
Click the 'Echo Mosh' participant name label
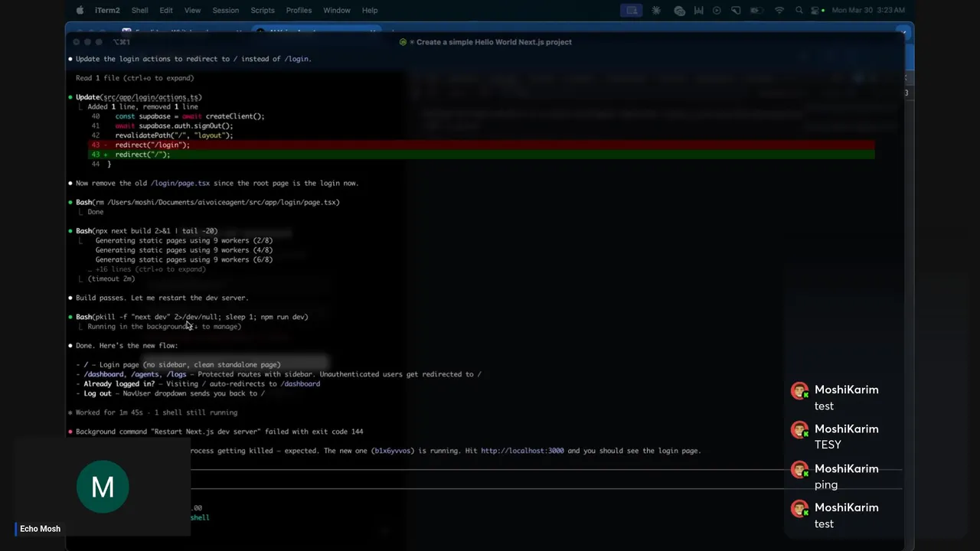[40, 529]
